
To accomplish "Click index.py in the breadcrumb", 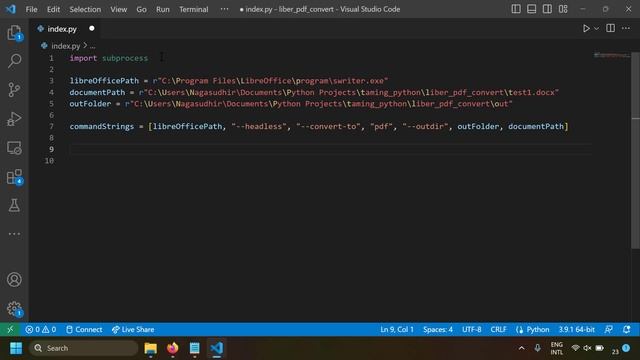I will [65, 46].
